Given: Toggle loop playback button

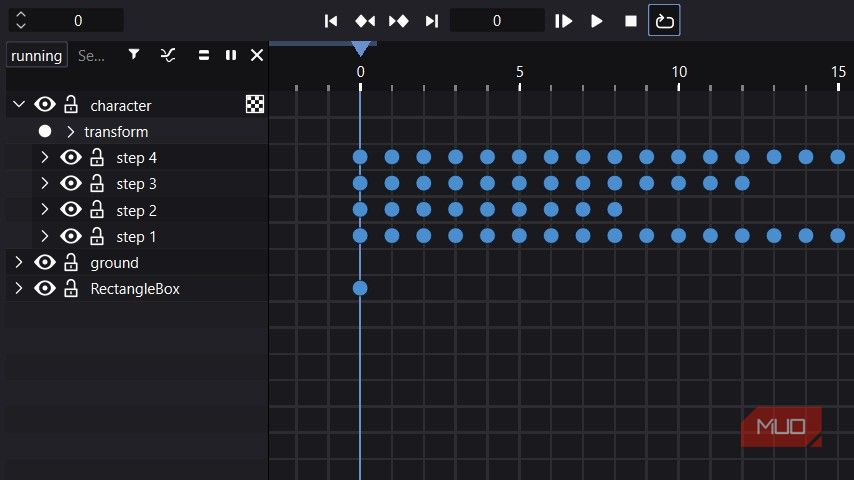Looking at the screenshot, I should tap(664, 20).
